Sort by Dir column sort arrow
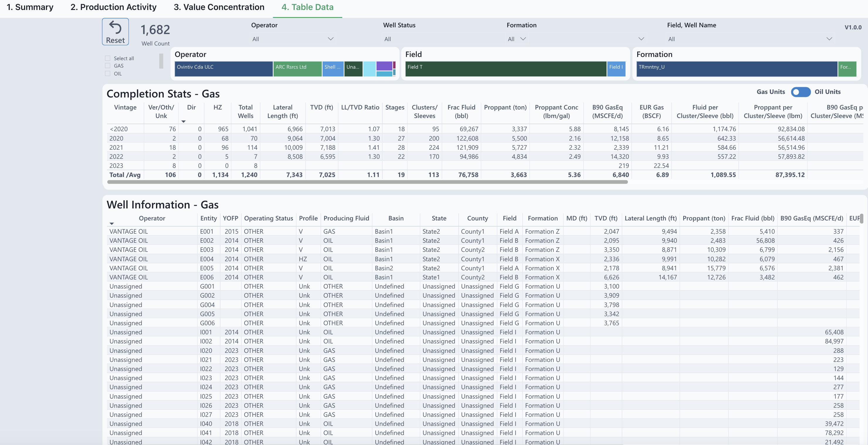Screen dimensions: 868x445 tap(183, 122)
